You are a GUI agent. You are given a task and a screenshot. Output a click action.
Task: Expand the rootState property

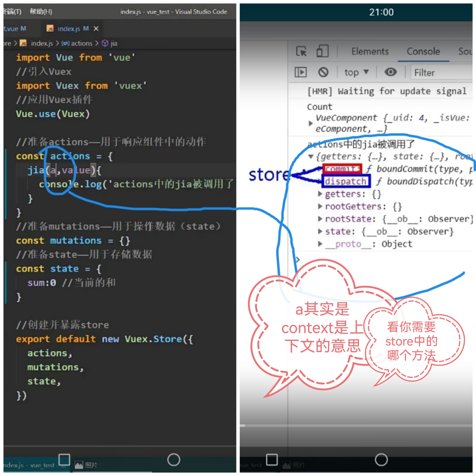click(320, 219)
